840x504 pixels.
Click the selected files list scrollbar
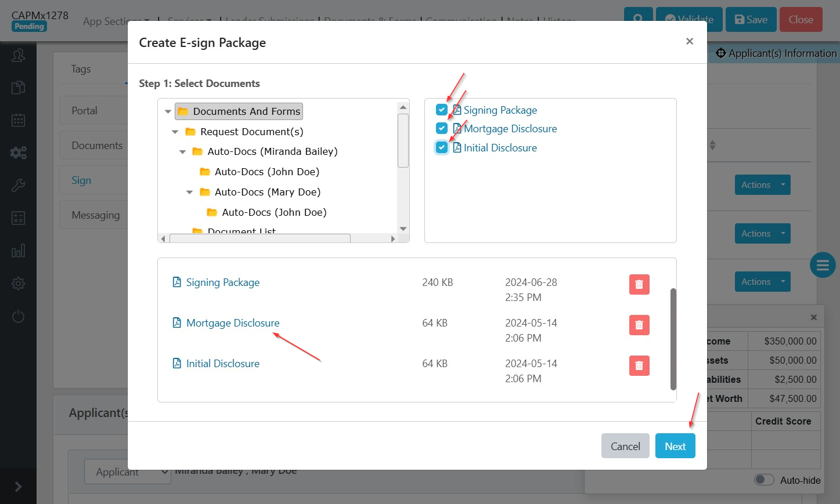pos(673,339)
